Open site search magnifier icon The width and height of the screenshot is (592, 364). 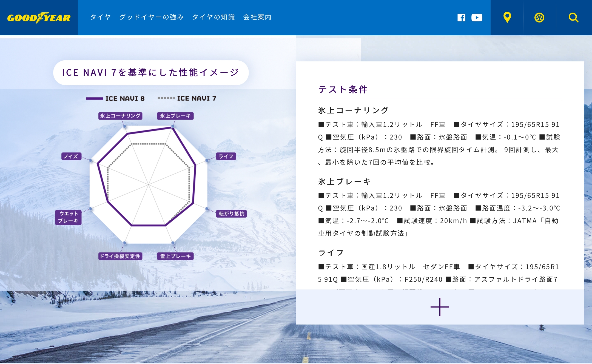[x=573, y=18]
